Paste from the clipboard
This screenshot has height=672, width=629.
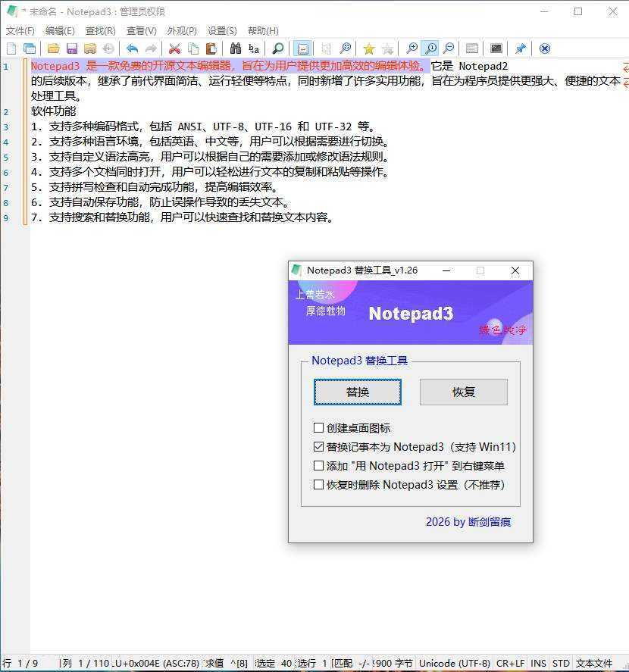211,48
